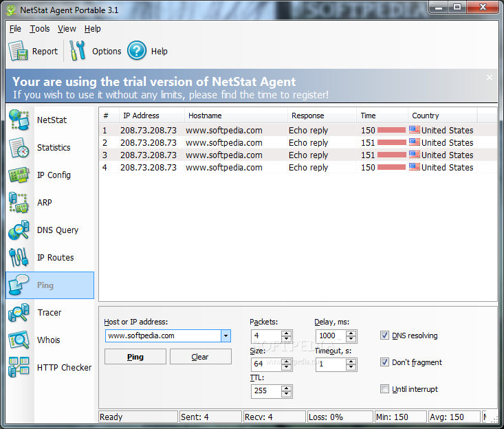Open the Whois section icon
Viewport: 504px width, 429px height.
(x=19, y=340)
